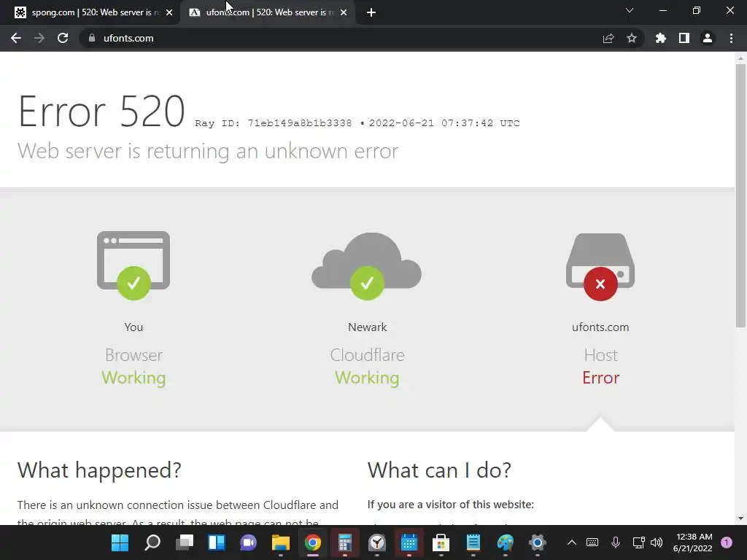
Task: Share this page using the share icon
Action: click(x=608, y=38)
